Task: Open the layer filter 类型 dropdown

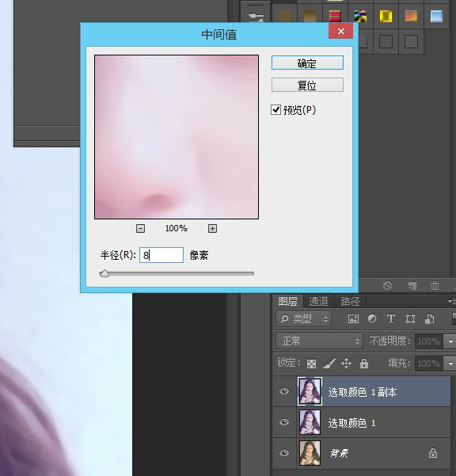Action: 303,318
